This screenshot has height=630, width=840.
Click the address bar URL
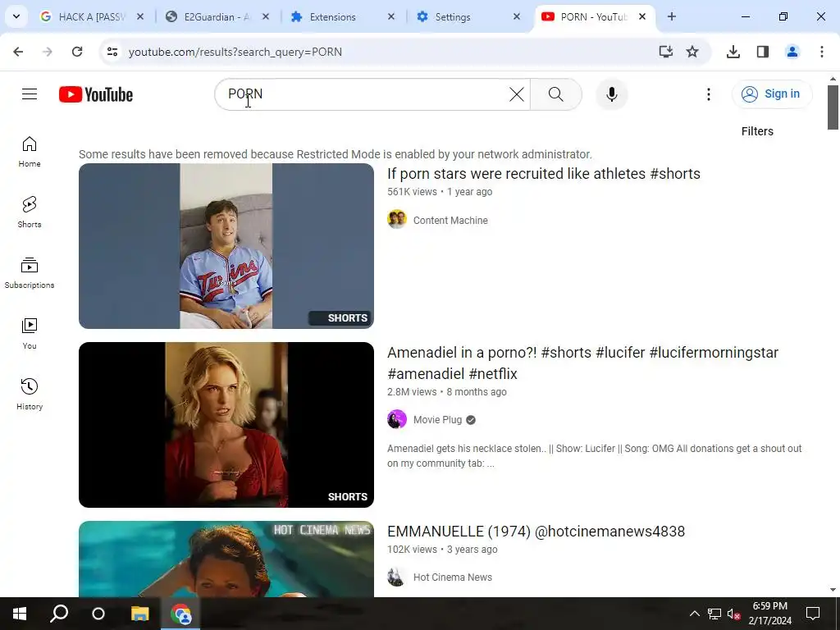235,52
